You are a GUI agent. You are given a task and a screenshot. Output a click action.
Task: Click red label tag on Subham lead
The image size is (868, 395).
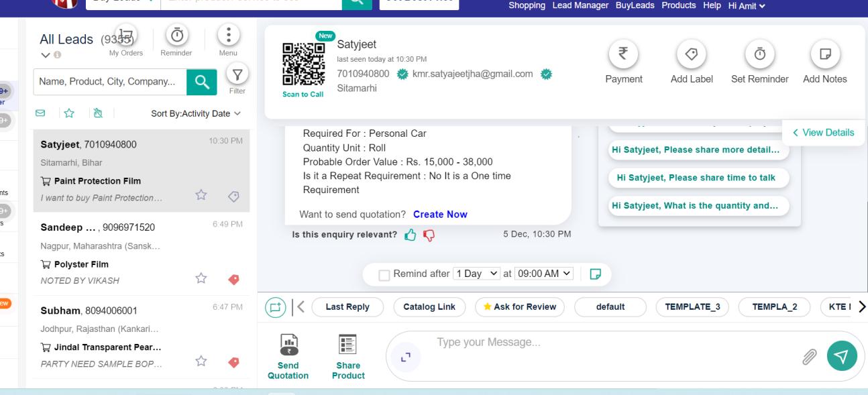[233, 362]
